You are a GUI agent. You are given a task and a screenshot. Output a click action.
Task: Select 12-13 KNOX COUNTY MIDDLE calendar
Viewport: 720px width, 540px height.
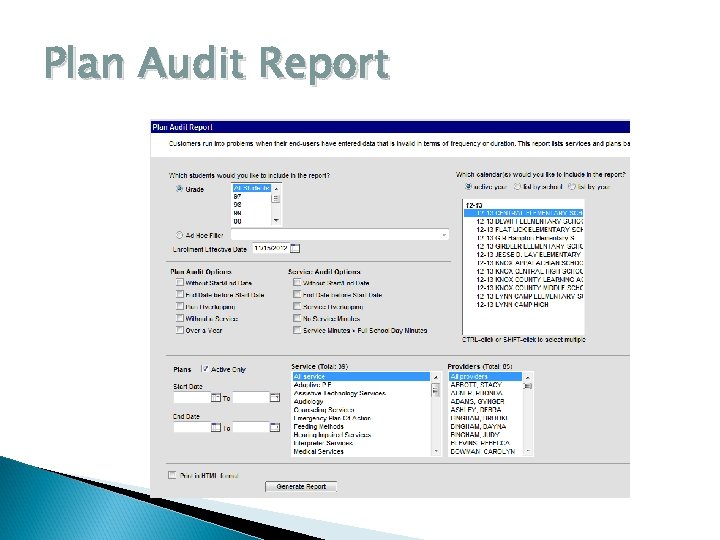(x=523, y=287)
